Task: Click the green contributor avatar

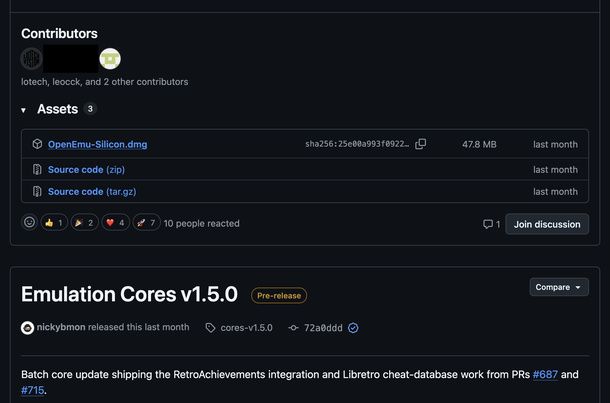Action: (x=110, y=59)
